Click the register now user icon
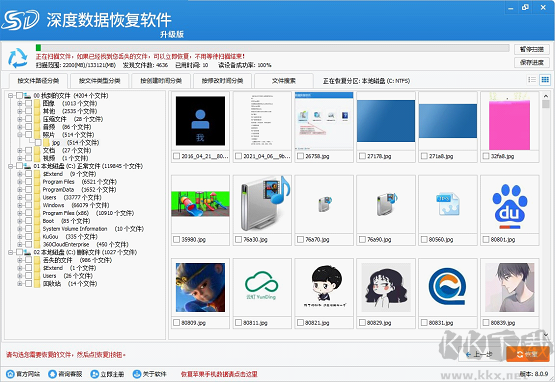 coord(95,374)
